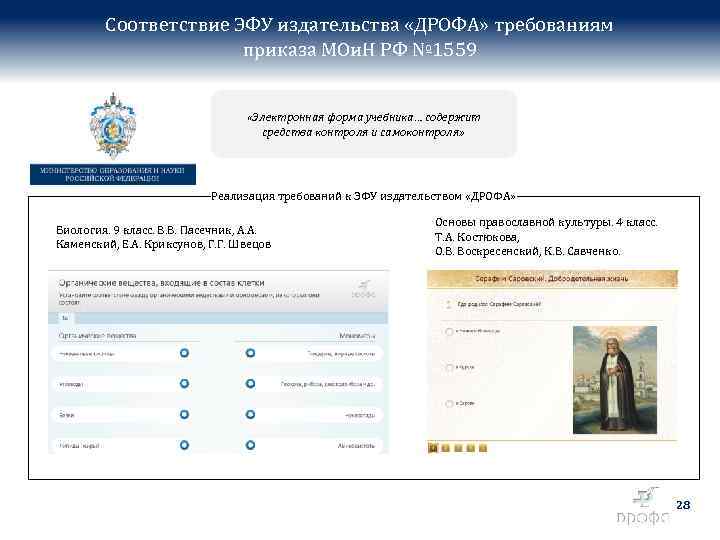Click the right item label 'Нуклеотиды'
Screen dimensions: 720x540
360,416
